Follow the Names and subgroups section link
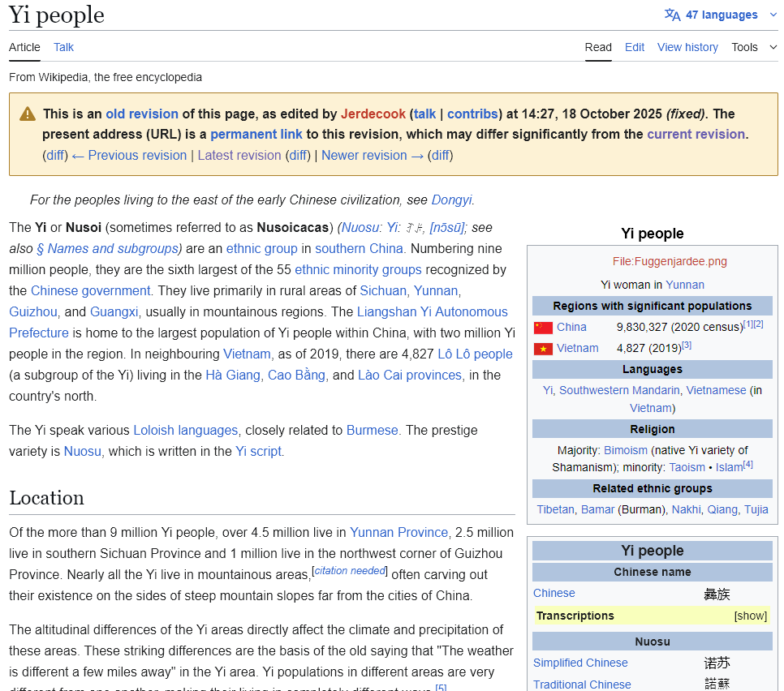Image resolution: width=784 pixels, height=691 pixels. coord(107,249)
